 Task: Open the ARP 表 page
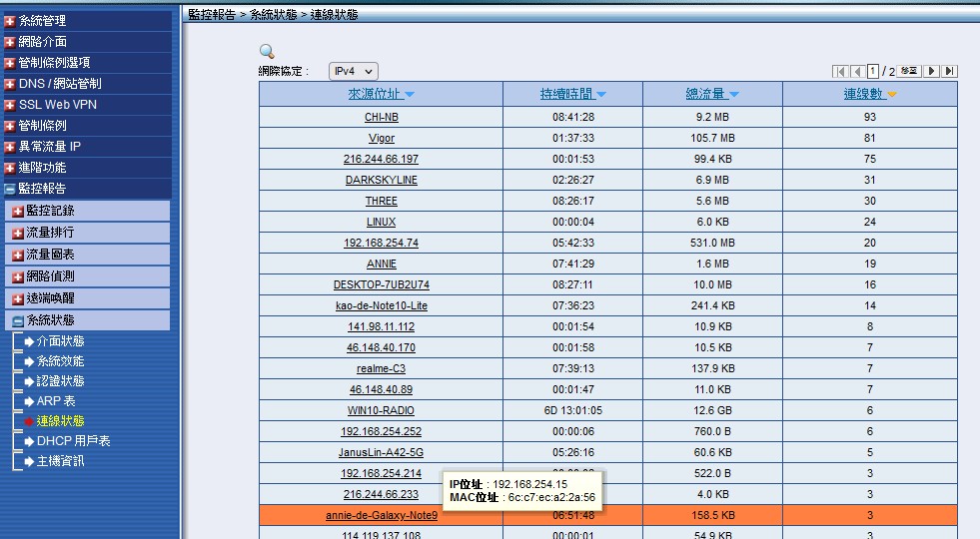[x=56, y=401]
